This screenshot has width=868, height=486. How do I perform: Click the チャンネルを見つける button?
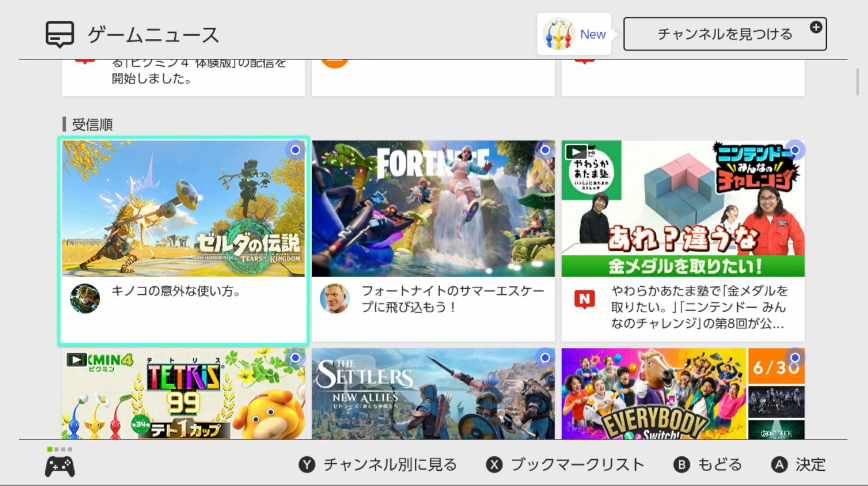[x=725, y=34]
